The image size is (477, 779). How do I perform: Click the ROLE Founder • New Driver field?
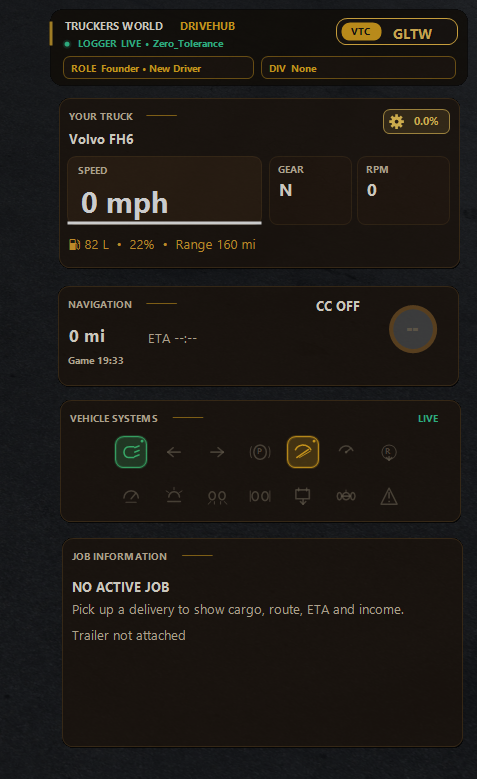coord(159,68)
